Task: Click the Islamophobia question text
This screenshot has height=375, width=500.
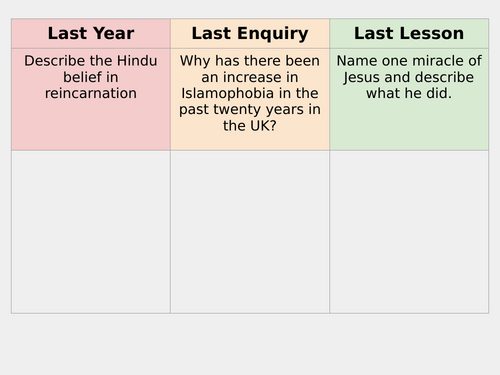Action: 250,93
